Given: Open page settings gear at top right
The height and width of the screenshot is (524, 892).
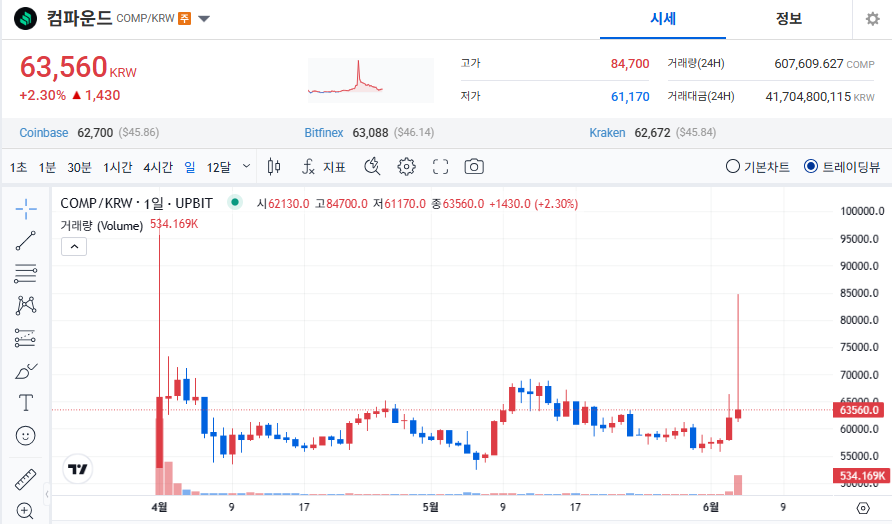Looking at the screenshot, I should (x=872, y=19).
